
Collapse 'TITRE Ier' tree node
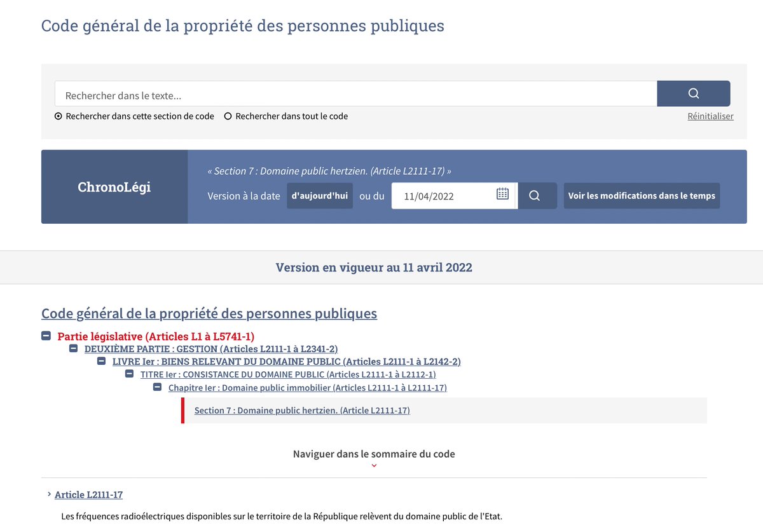coord(130,374)
